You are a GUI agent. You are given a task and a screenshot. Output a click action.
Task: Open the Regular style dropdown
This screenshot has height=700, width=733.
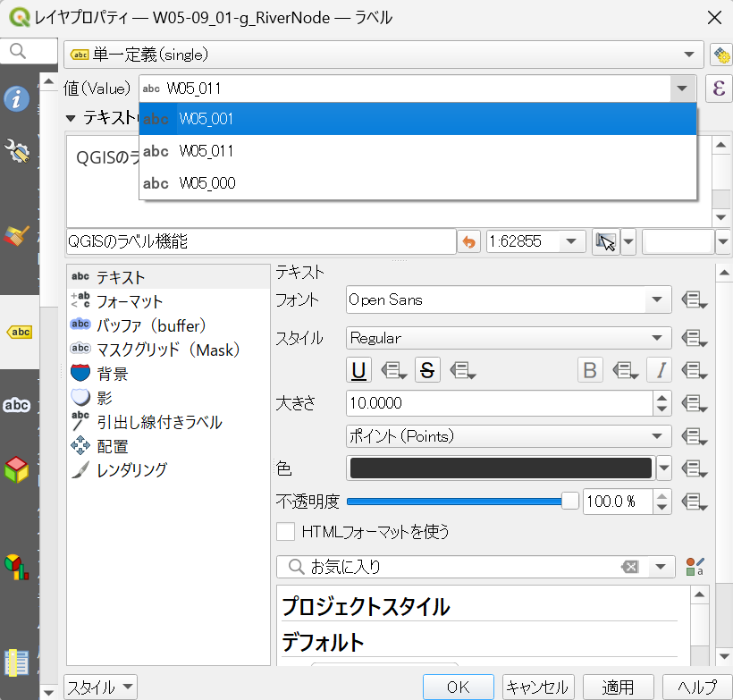pos(509,338)
